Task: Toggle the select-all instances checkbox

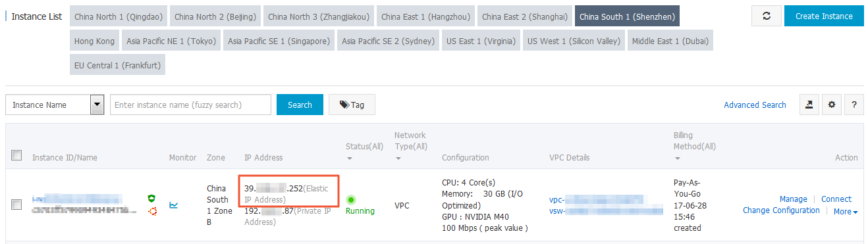Action: 17,156
